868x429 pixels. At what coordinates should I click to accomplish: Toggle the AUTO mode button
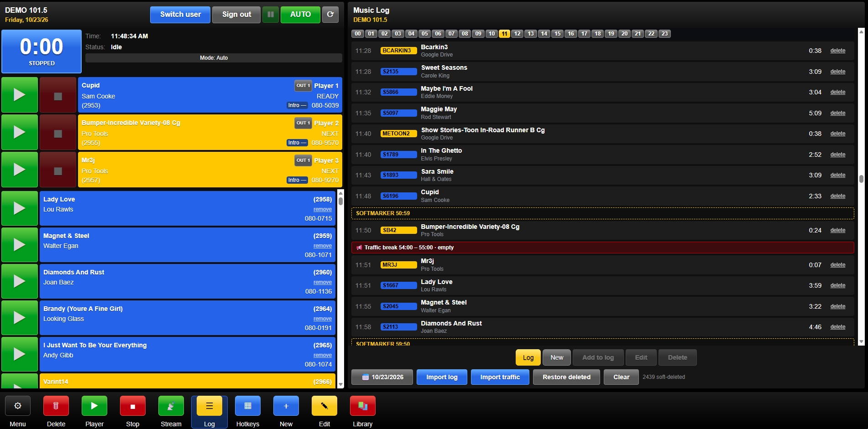coord(300,15)
